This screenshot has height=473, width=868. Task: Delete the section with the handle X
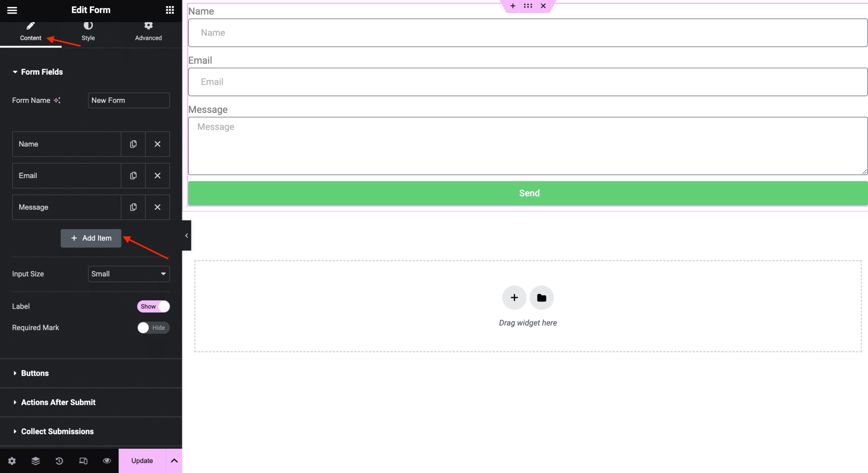(x=543, y=6)
